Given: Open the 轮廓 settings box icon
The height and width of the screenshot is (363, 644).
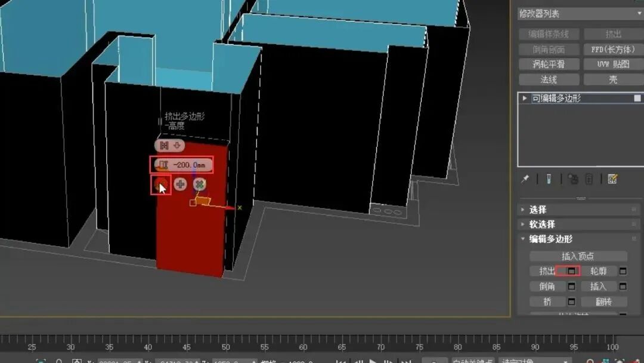Looking at the screenshot, I should coord(623,271).
